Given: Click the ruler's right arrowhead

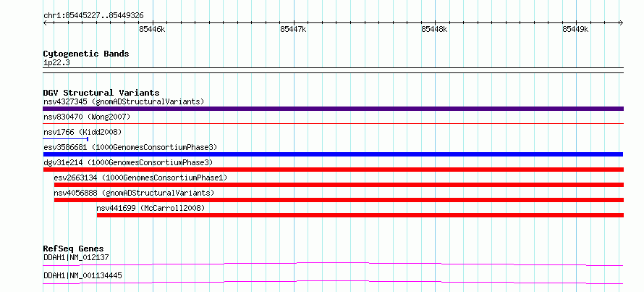Looking at the screenshot, I should (x=621, y=22).
